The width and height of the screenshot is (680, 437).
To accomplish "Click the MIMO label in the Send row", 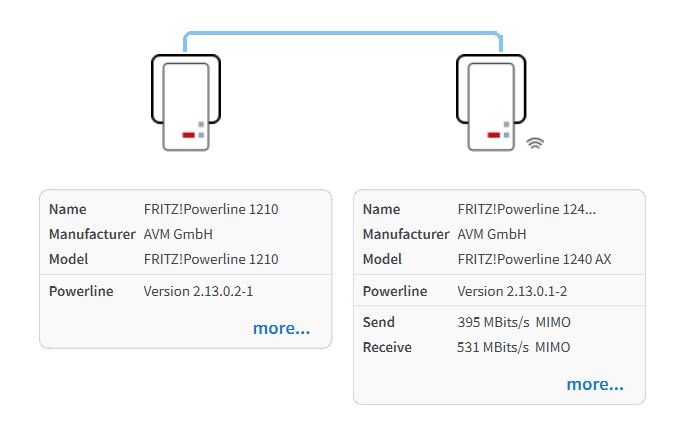I will pyautogui.click(x=553, y=322).
